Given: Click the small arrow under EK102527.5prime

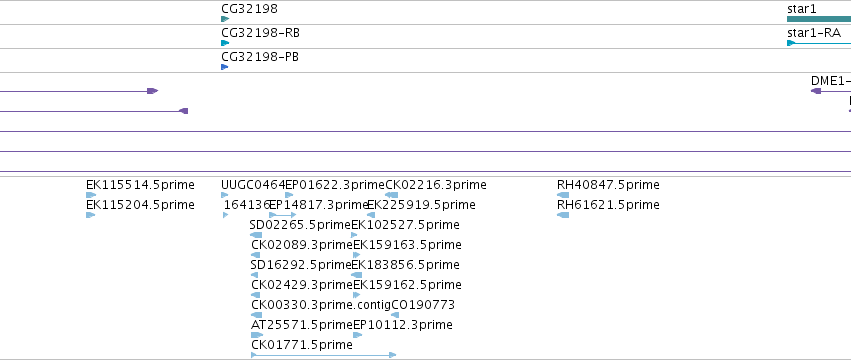Looking at the screenshot, I should point(354,235).
